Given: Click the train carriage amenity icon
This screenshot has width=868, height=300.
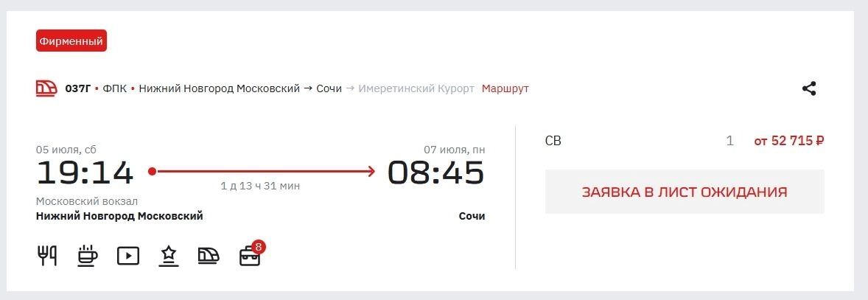Looking at the screenshot, I should pos(209,255).
